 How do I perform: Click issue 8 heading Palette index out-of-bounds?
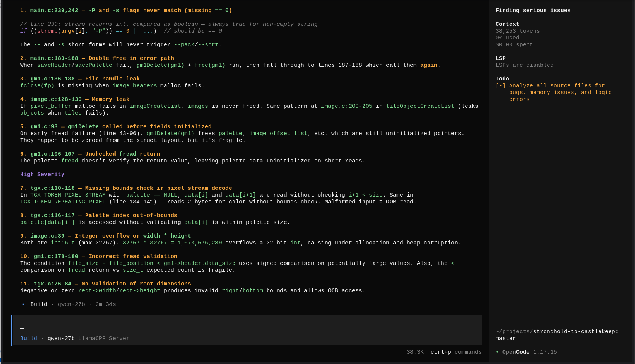99,216
